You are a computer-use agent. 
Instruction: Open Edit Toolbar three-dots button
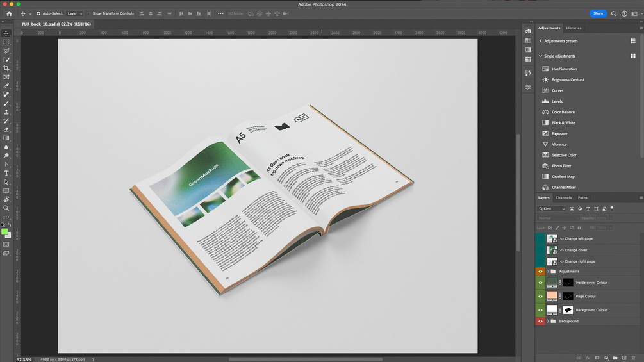coord(6,217)
